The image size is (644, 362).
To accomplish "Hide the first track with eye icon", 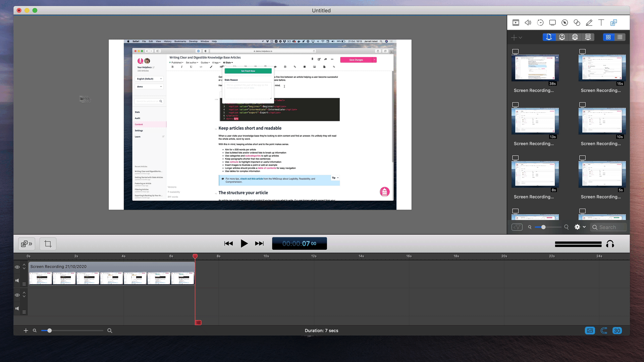I will tap(17, 267).
